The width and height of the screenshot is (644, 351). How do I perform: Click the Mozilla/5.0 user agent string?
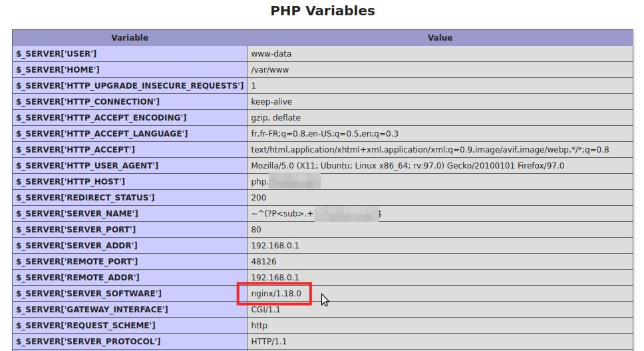click(x=407, y=166)
